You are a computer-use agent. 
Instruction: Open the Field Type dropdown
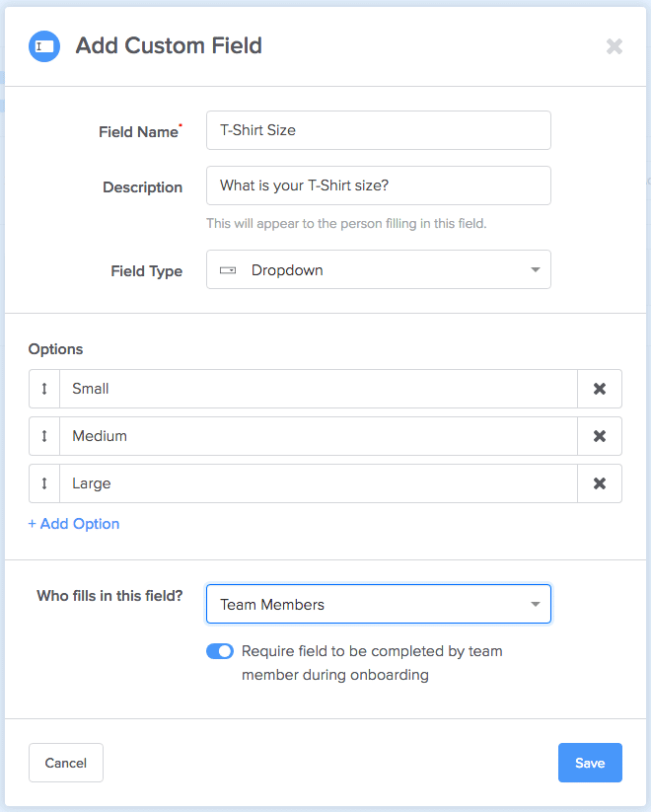click(x=379, y=269)
